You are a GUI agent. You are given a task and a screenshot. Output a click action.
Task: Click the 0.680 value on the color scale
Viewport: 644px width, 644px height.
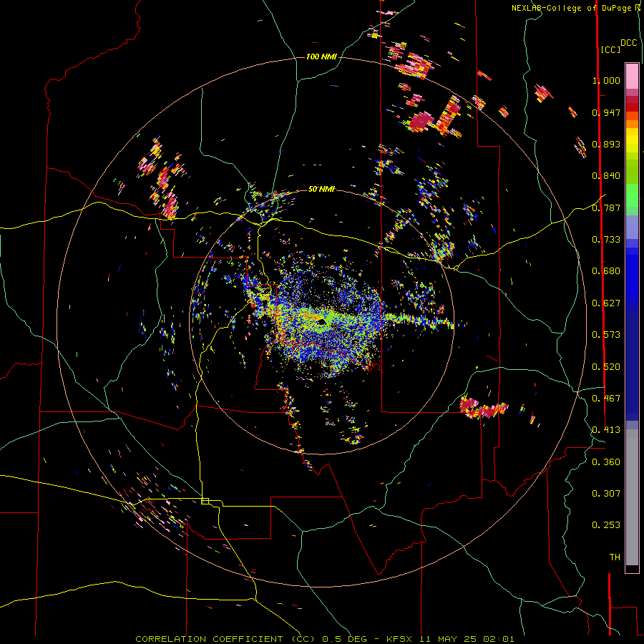click(x=606, y=271)
